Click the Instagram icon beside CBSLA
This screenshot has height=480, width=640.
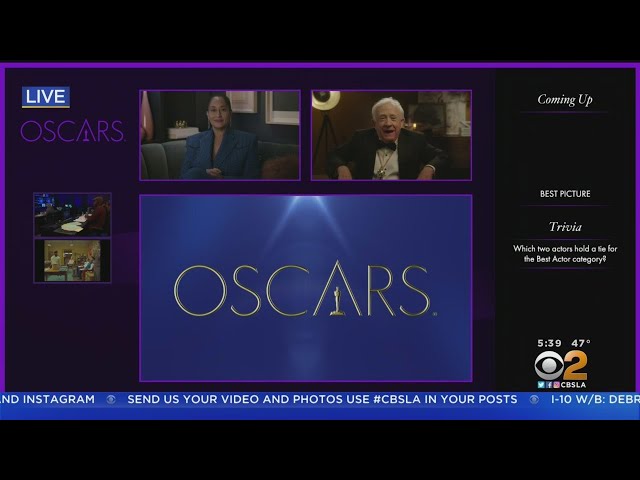(556, 384)
